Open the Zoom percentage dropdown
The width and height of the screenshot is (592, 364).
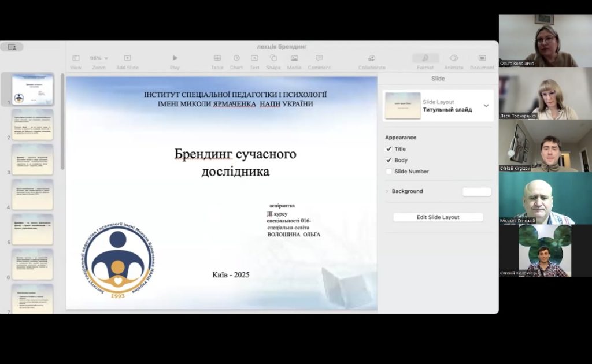99,58
